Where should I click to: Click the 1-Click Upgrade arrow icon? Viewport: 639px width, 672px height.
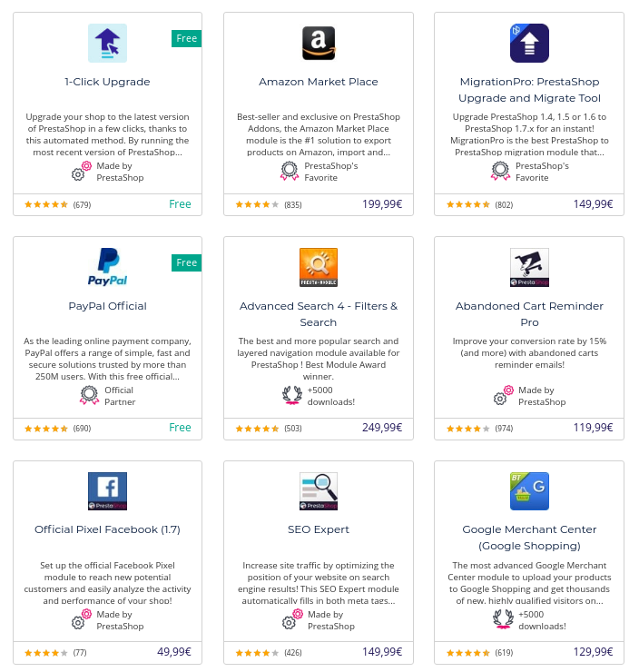[x=107, y=43]
